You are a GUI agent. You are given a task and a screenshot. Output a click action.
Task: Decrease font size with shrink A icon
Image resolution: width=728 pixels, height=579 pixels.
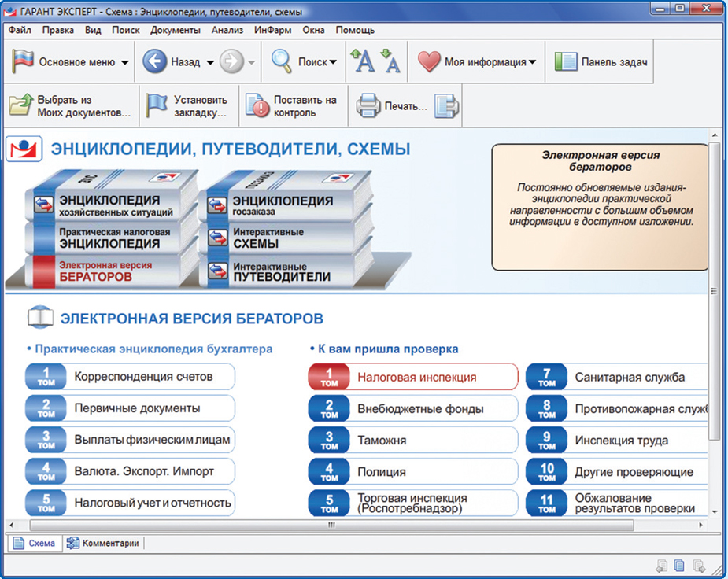390,61
